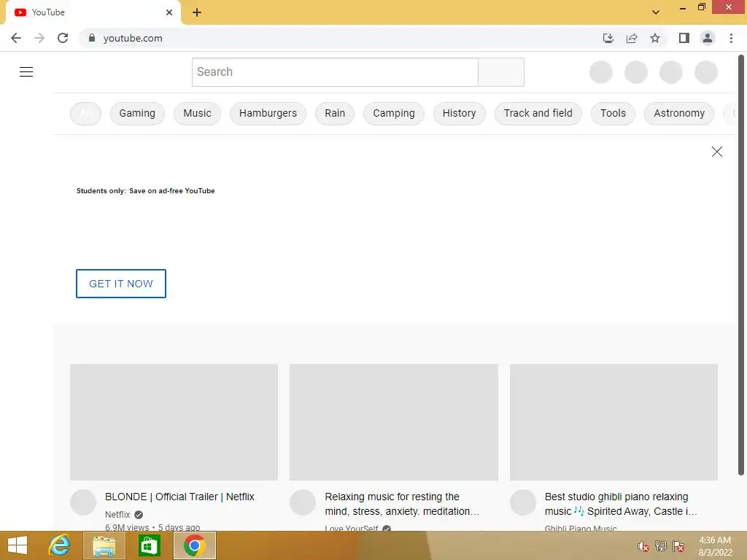Click the page vertical scrollbar
The width and height of the screenshot is (747, 560).
click(x=741, y=265)
